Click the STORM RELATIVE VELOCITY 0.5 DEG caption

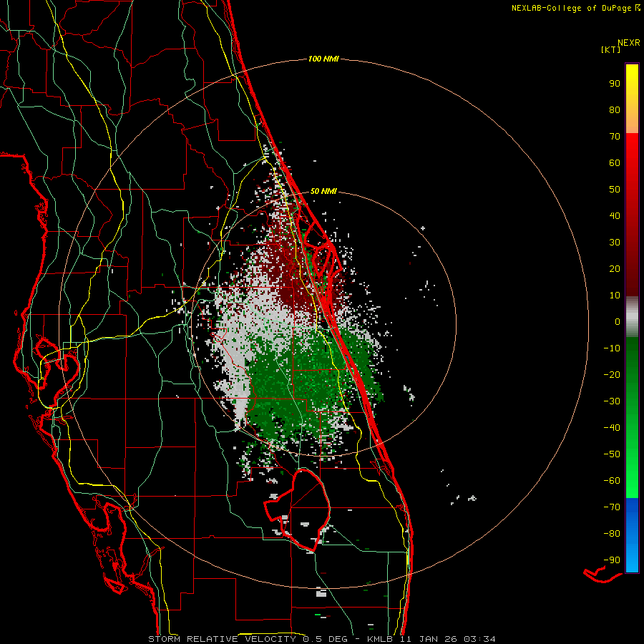pos(248,639)
